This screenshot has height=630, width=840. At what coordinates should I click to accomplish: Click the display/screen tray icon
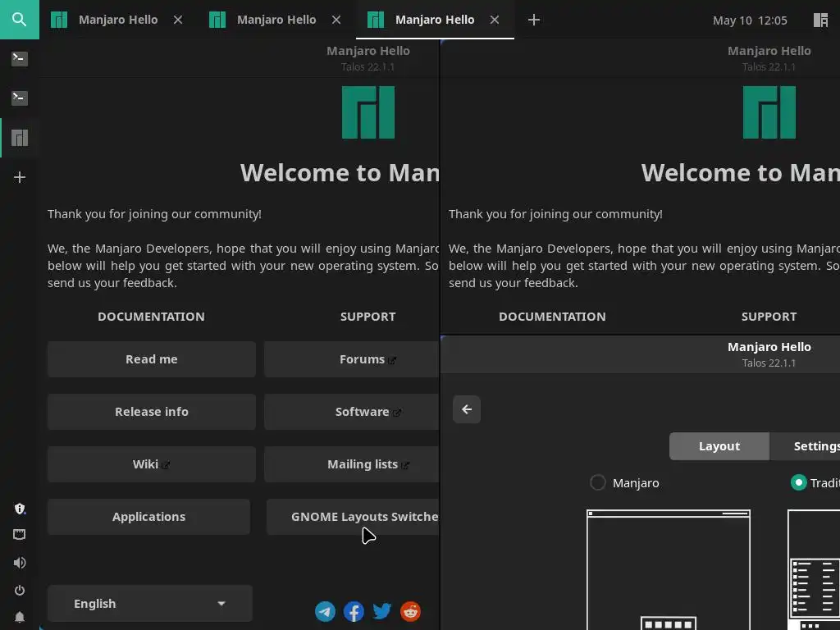(x=20, y=534)
